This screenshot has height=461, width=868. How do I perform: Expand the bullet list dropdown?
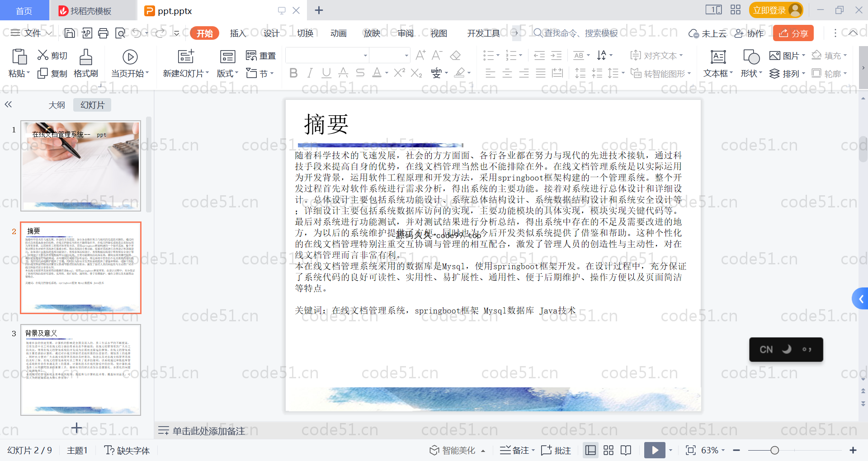coord(498,56)
